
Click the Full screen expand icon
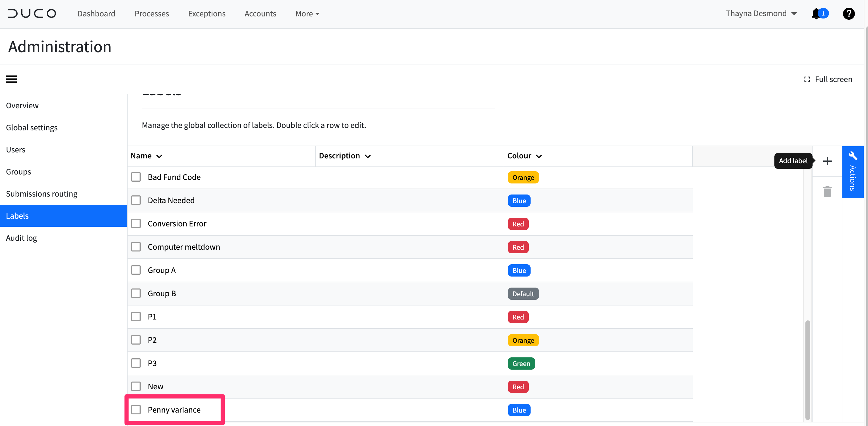(x=807, y=79)
